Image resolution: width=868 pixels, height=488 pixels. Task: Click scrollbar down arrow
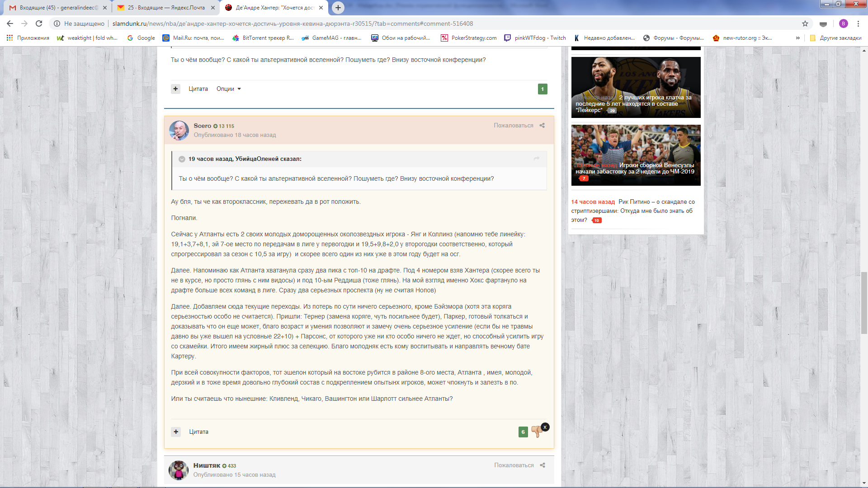pyautogui.click(x=864, y=483)
